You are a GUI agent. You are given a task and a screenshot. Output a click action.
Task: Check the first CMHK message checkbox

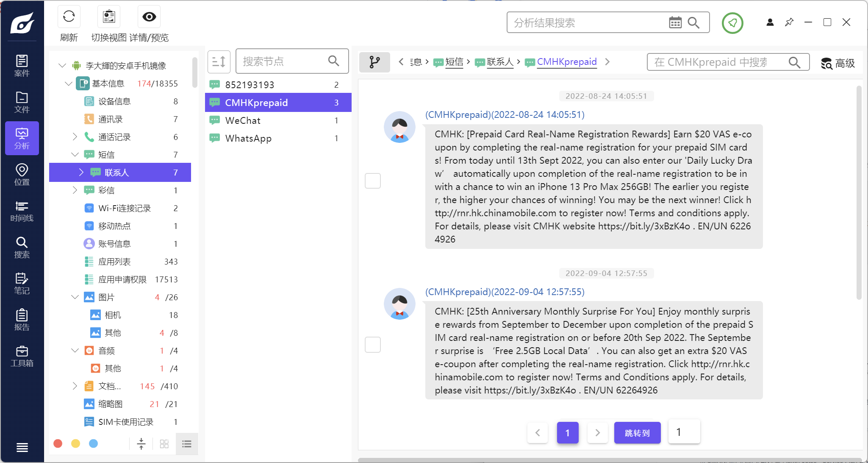(x=373, y=181)
